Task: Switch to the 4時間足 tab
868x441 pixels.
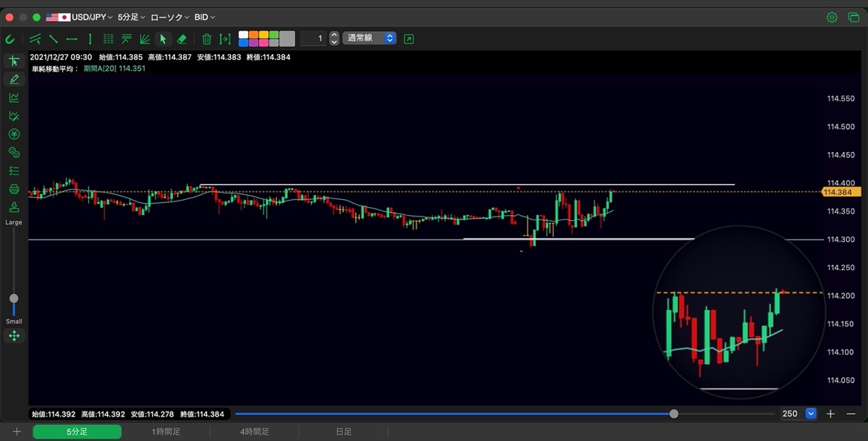Action: (x=255, y=432)
